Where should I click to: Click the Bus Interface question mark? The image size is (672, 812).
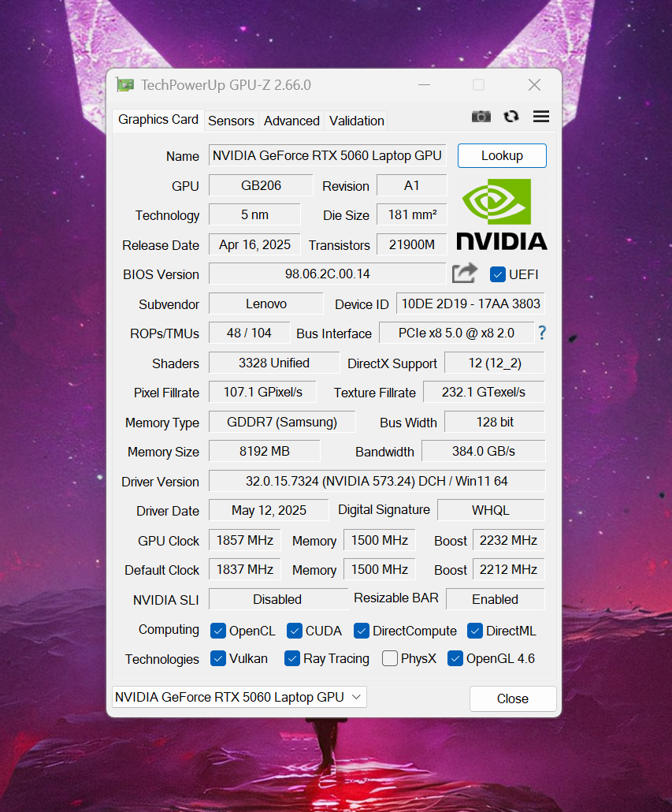click(542, 333)
